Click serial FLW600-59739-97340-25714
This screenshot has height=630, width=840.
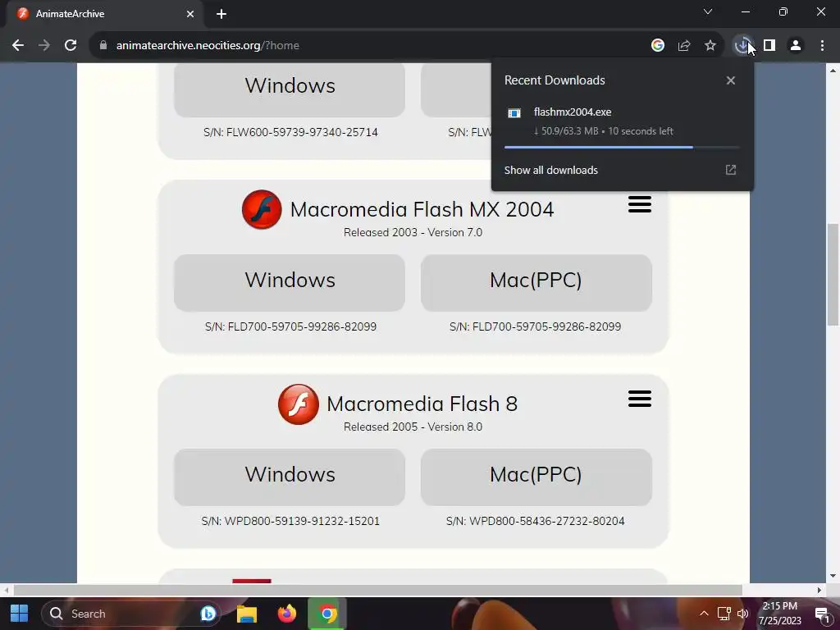click(290, 132)
